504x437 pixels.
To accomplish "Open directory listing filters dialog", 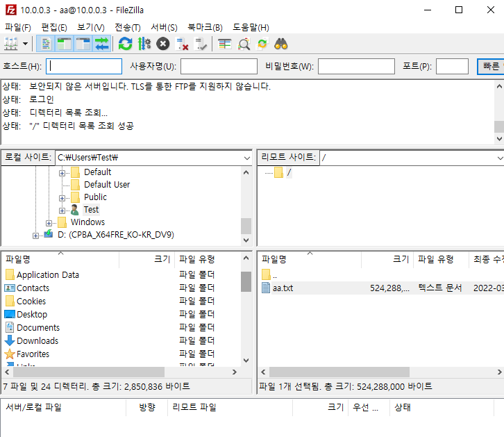I will (x=225, y=44).
